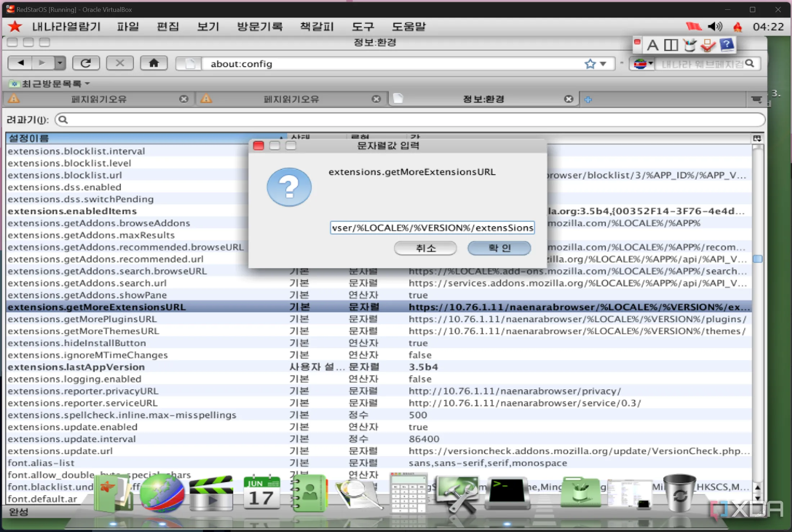Open terminal from the dock
Image resolution: width=792 pixels, height=532 pixels.
click(506, 492)
